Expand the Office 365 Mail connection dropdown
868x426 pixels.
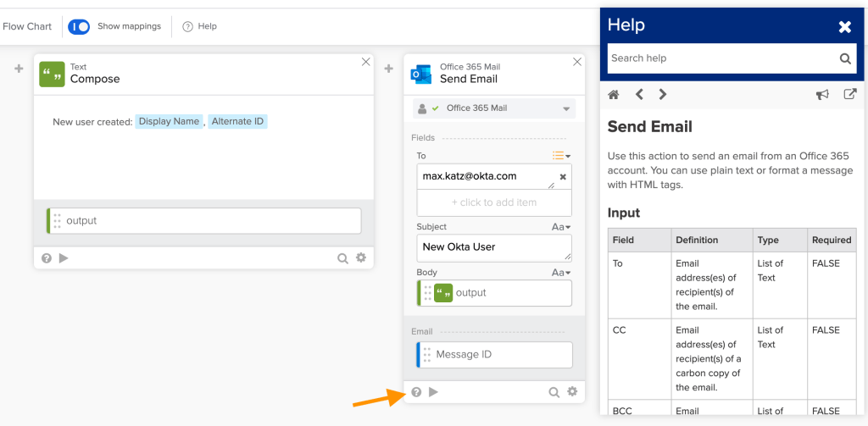(x=566, y=109)
